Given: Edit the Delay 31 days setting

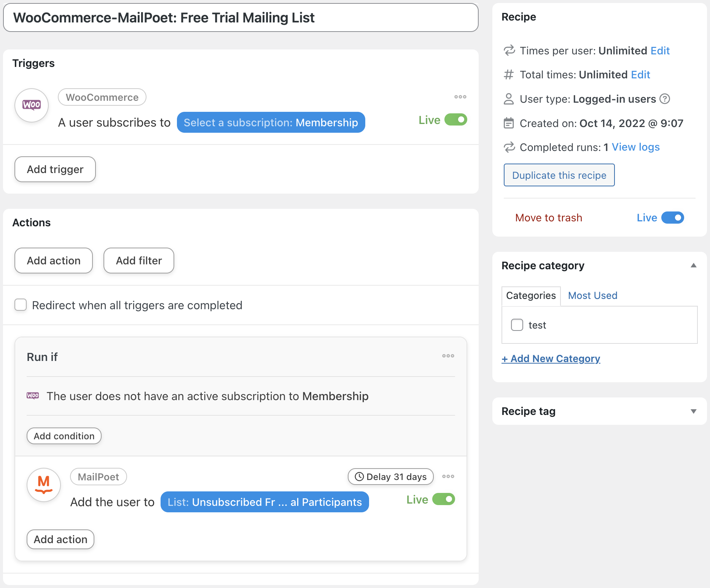Looking at the screenshot, I should coord(391,477).
